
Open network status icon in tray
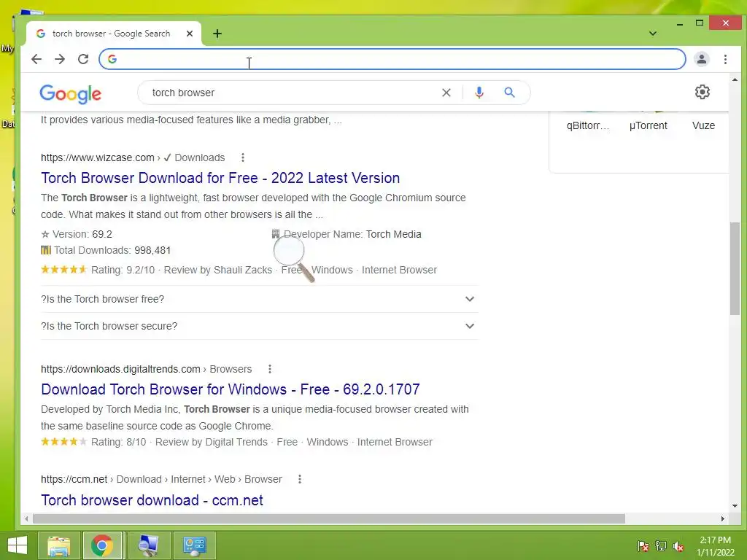pos(661,546)
